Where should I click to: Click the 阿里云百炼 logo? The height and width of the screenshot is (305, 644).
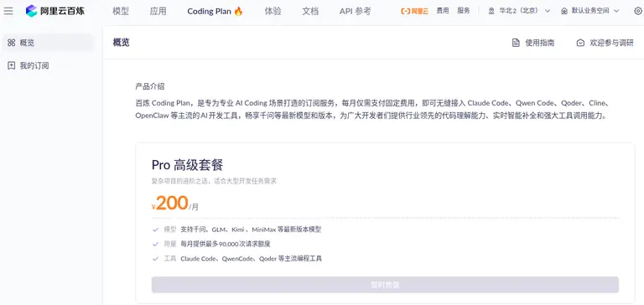(55, 11)
